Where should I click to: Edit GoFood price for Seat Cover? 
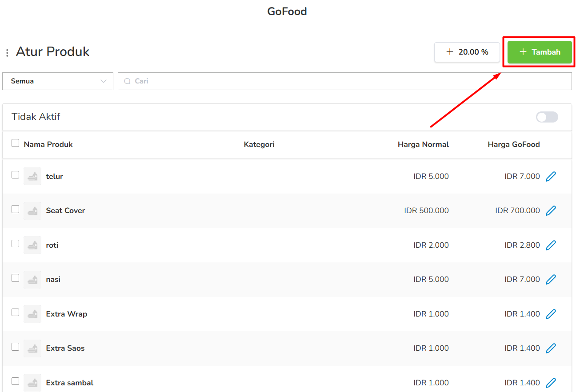click(x=551, y=210)
